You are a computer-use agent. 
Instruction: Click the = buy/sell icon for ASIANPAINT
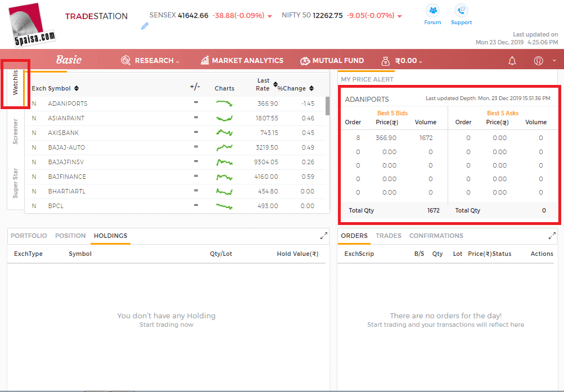(x=196, y=117)
